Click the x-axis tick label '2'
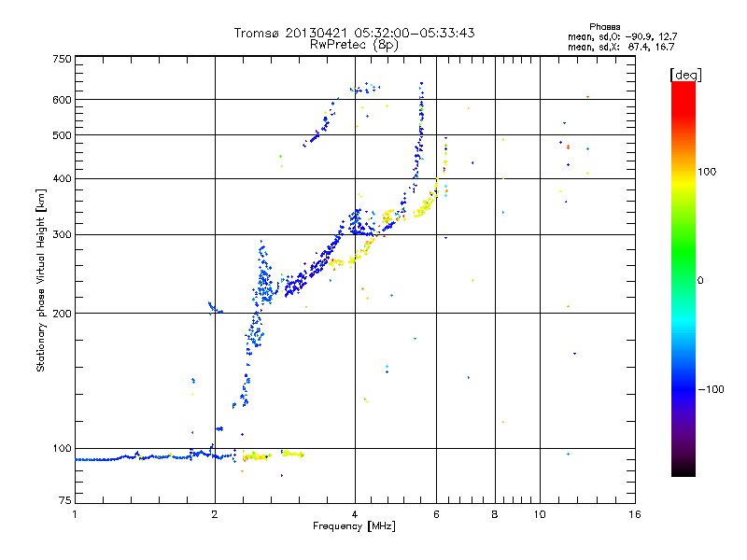Viewport: 747px width, 560px height. pos(215,514)
